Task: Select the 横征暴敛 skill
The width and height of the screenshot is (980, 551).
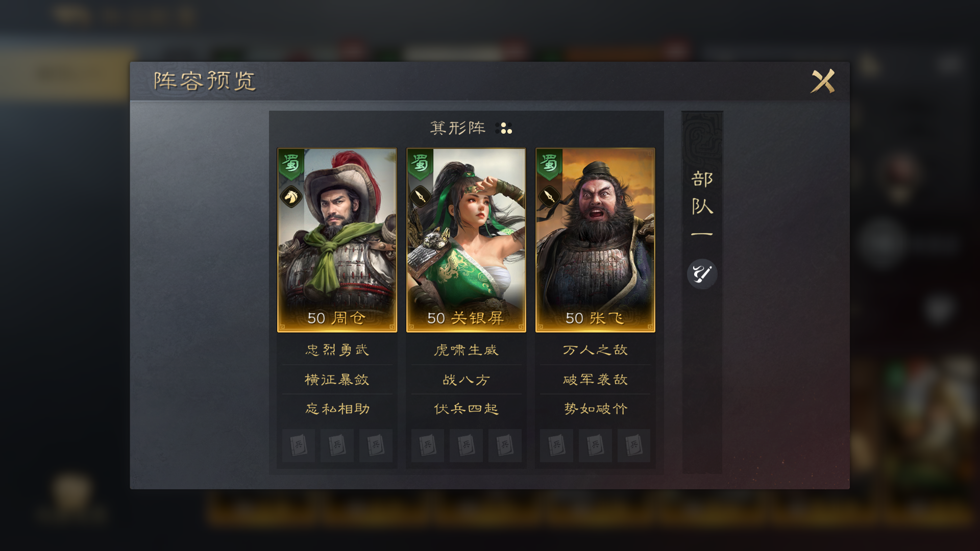Action: pyautogui.click(x=337, y=380)
